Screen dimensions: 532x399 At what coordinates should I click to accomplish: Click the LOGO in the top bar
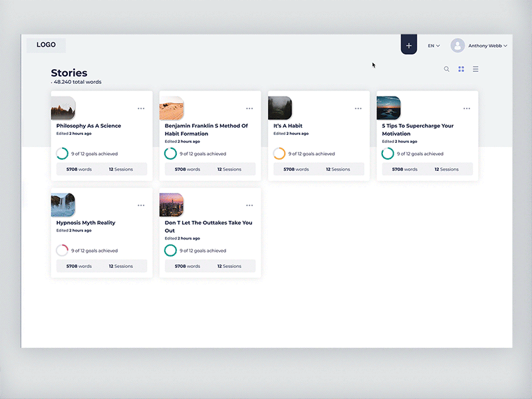click(x=45, y=45)
